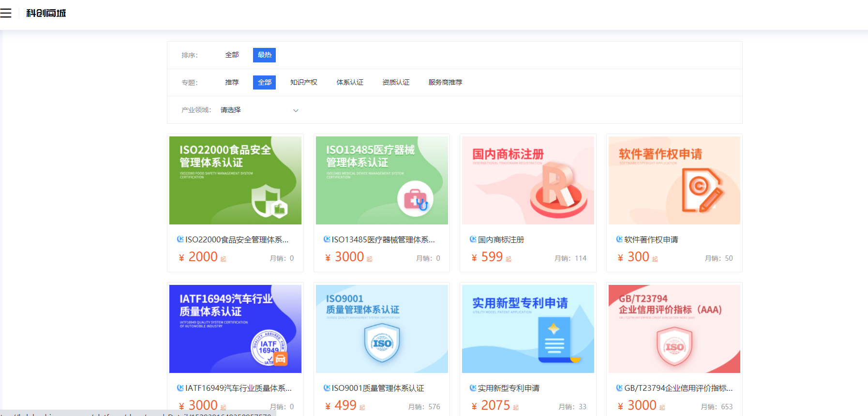Click the badge icon beside GB/T23794企业信用评价指标 title

(619, 387)
